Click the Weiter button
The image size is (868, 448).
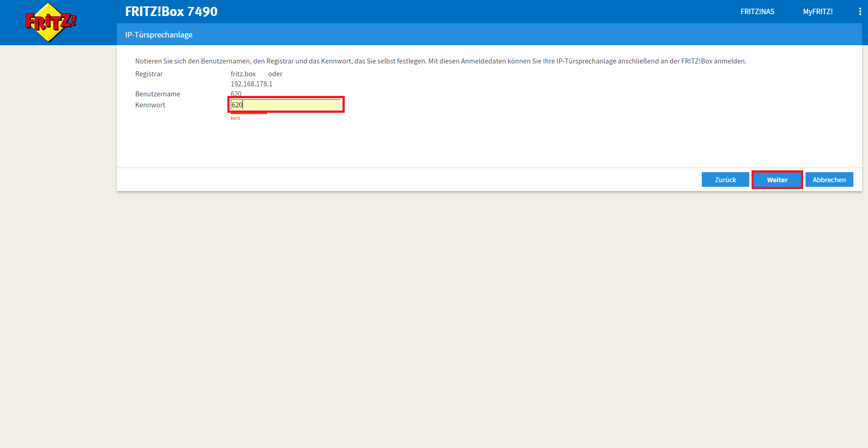[x=777, y=180]
